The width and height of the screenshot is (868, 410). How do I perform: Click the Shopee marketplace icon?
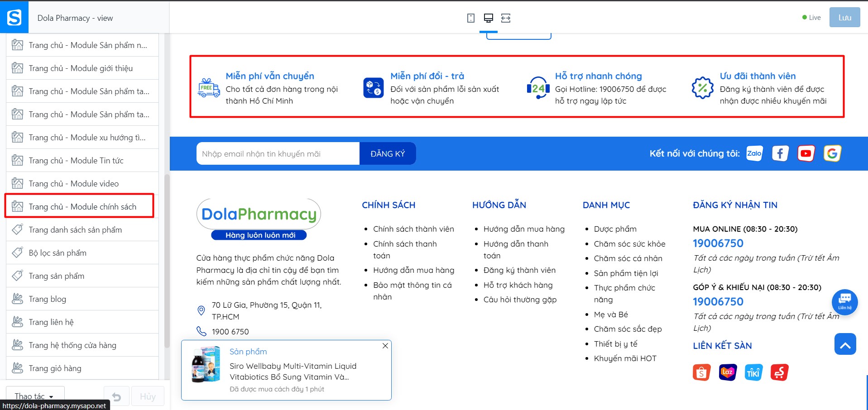point(701,372)
